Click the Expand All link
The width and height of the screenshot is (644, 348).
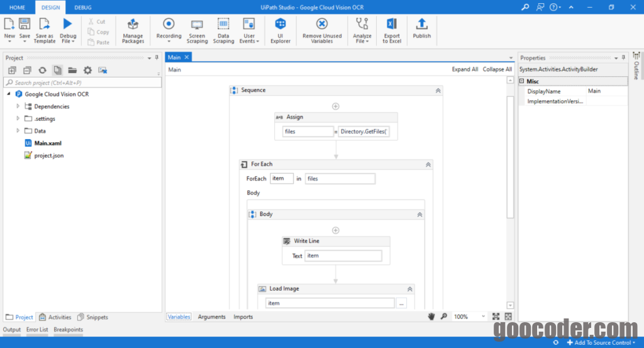point(465,69)
